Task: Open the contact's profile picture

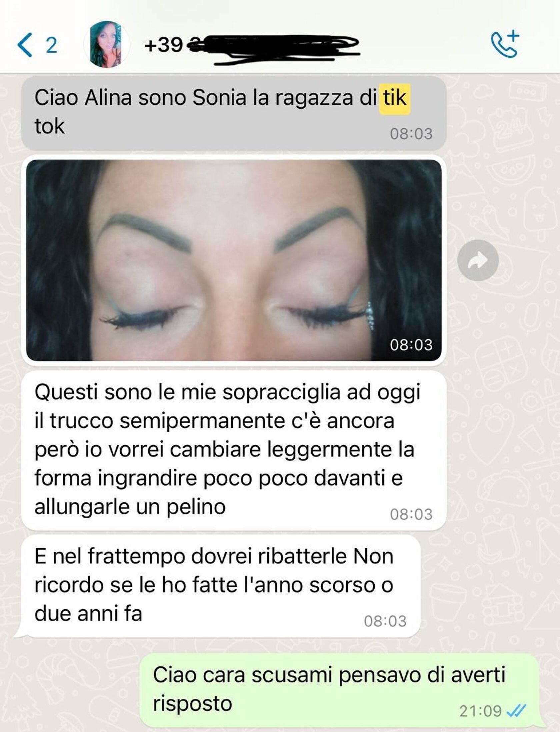Action: (107, 44)
